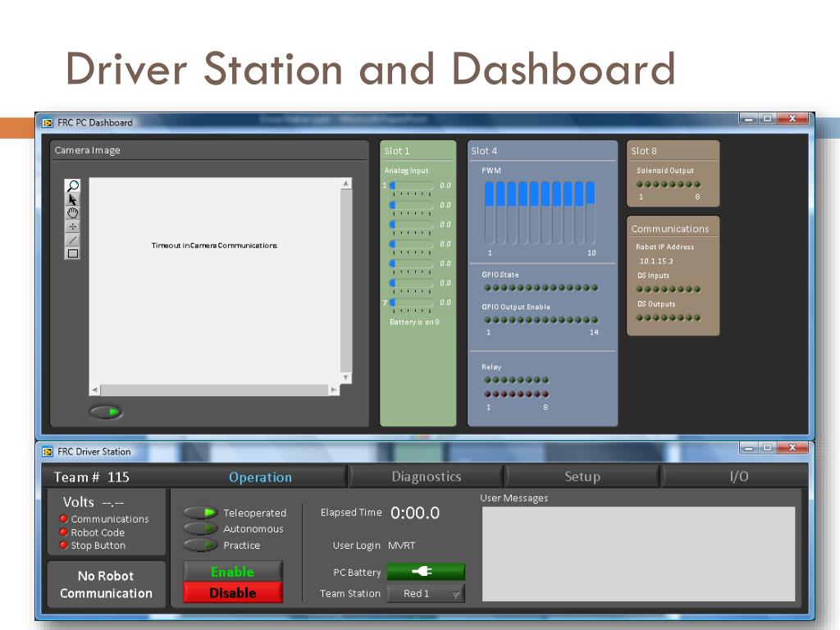Click the User Messages text box

pyautogui.click(x=638, y=554)
